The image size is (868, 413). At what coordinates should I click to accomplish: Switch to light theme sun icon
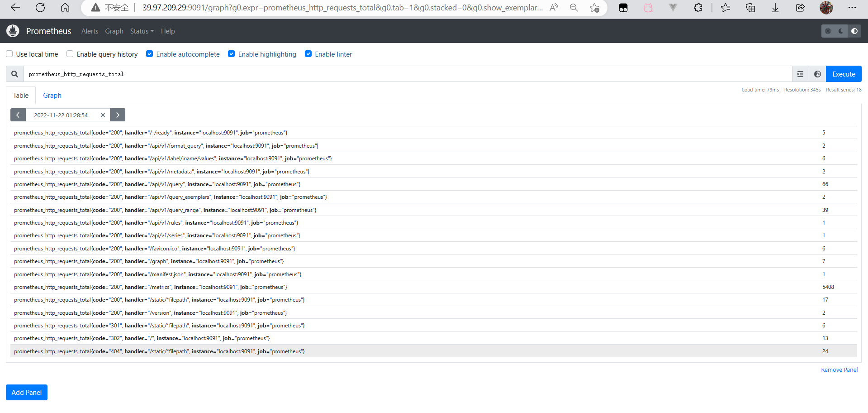click(828, 31)
